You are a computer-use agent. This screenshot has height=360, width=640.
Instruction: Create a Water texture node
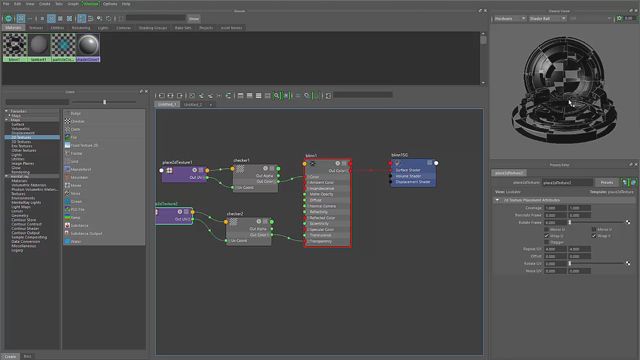point(73,242)
